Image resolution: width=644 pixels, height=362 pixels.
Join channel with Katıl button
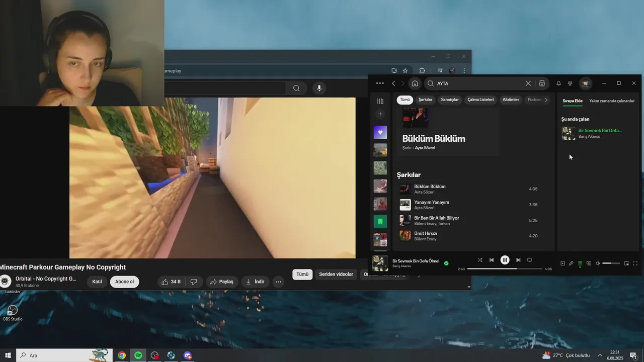[97, 282]
